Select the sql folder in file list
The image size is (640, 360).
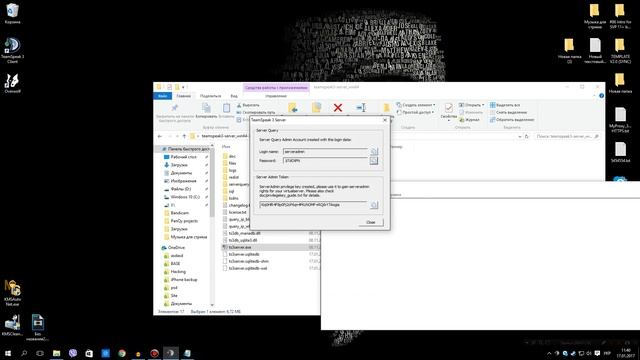coord(231,191)
